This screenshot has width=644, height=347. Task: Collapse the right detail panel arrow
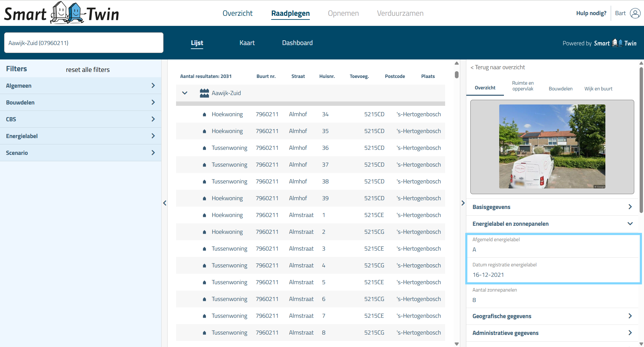click(463, 203)
